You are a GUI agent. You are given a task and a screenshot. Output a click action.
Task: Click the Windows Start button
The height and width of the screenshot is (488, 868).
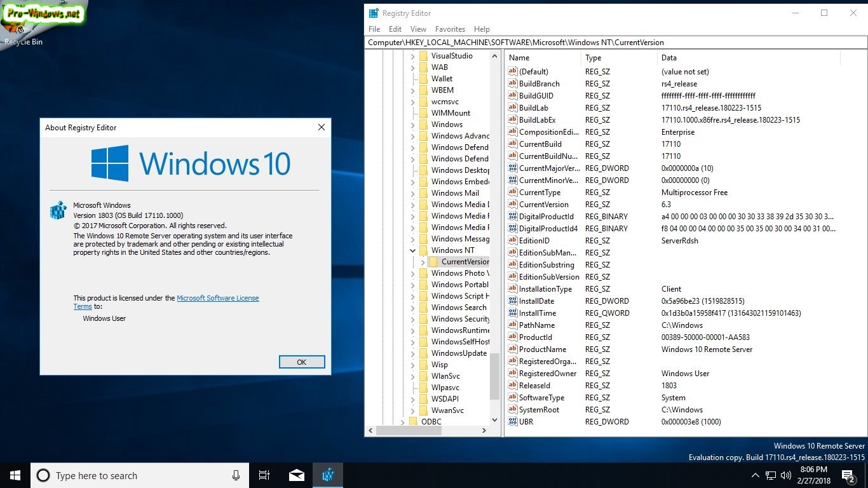(15, 475)
